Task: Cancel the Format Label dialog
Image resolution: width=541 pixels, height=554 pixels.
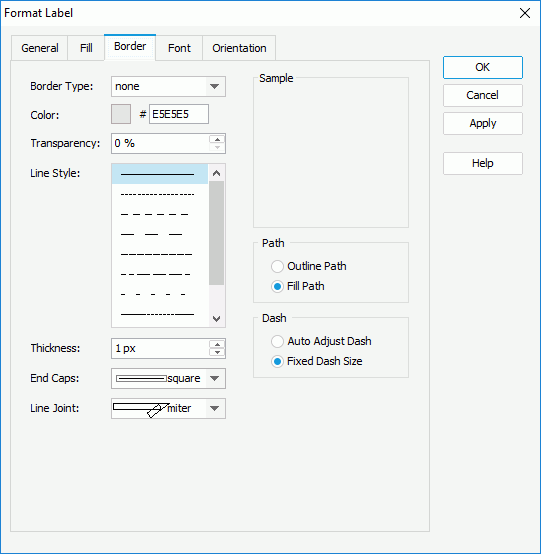Action: pos(483,95)
